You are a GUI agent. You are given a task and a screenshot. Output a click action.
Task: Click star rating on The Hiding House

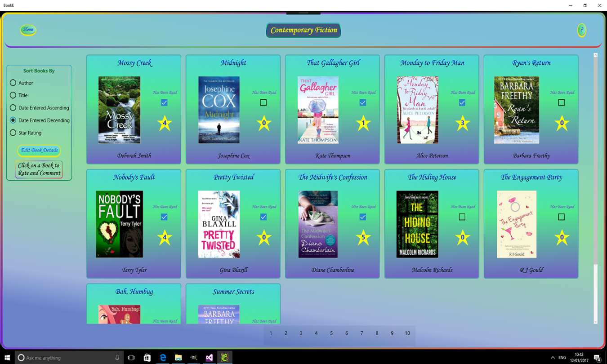pyautogui.click(x=463, y=237)
